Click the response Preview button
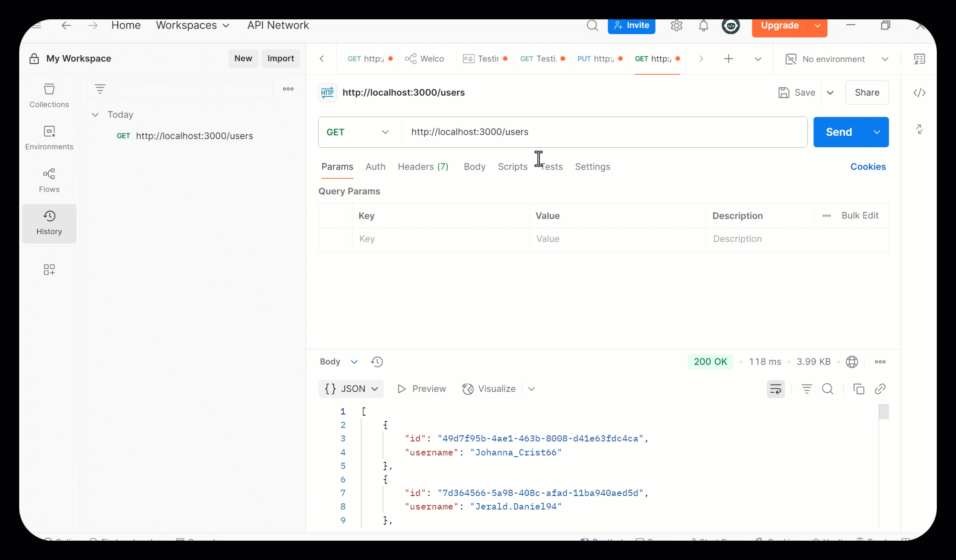The image size is (956, 560). click(x=422, y=389)
